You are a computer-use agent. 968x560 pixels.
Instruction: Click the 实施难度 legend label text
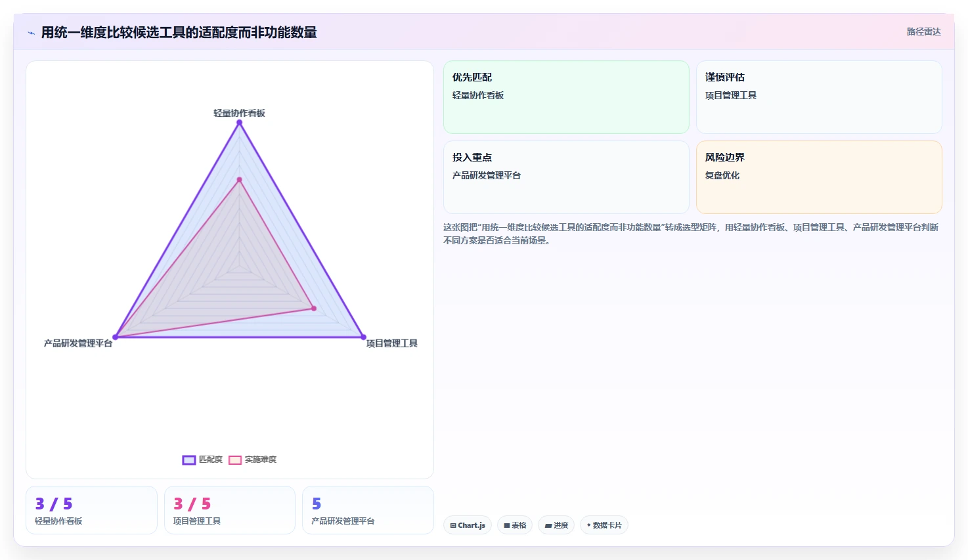tap(261, 460)
